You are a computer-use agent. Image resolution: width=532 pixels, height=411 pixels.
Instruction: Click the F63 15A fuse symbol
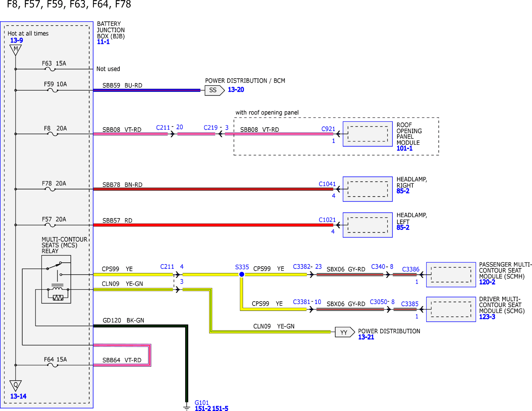50,69
